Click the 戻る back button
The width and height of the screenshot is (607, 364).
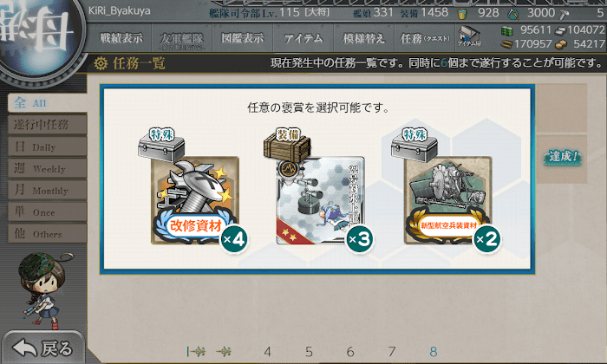(43, 348)
